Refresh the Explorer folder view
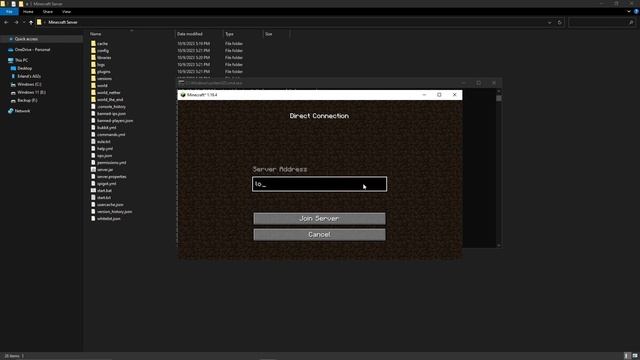The width and height of the screenshot is (640, 360). point(560,22)
